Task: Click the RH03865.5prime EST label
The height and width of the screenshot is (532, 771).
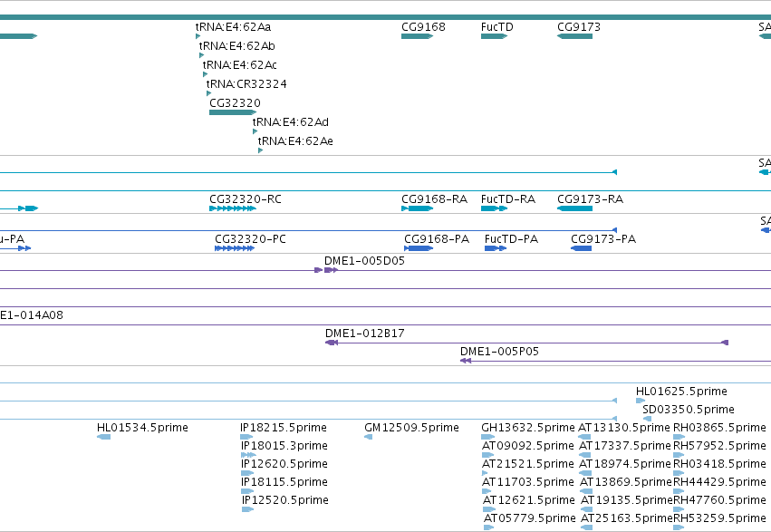Action: [x=719, y=428]
